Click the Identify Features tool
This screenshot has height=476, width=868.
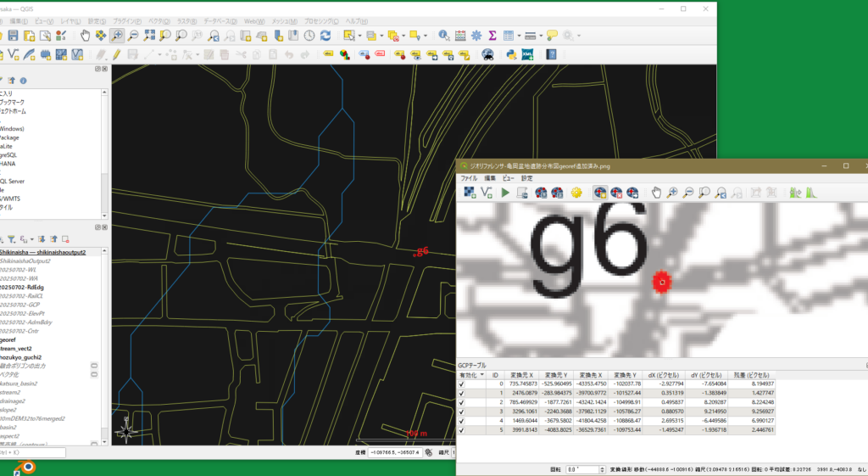pyautogui.click(x=444, y=36)
